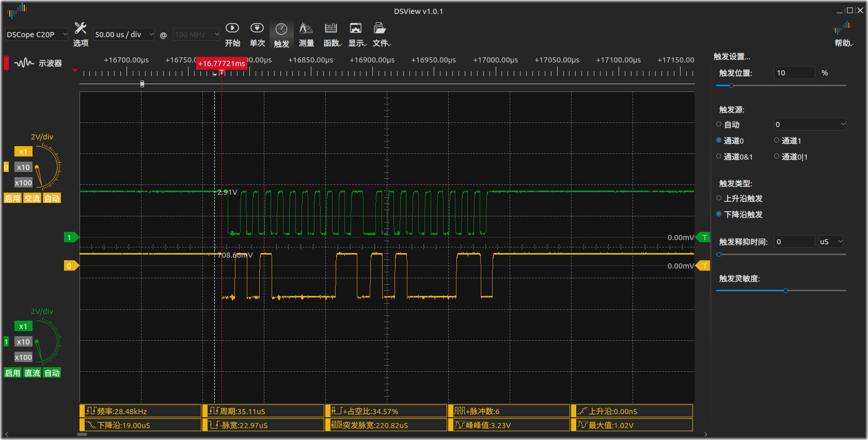Click channel 0 自动 auto button
This screenshot has height=440, width=868.
pyautogui.click(x=52, y=198)
